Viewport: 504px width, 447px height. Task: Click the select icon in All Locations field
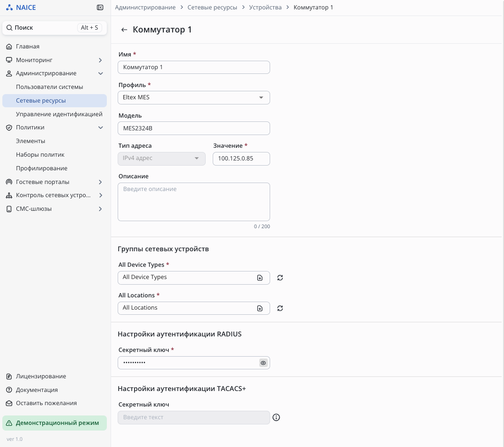point(260,309)
